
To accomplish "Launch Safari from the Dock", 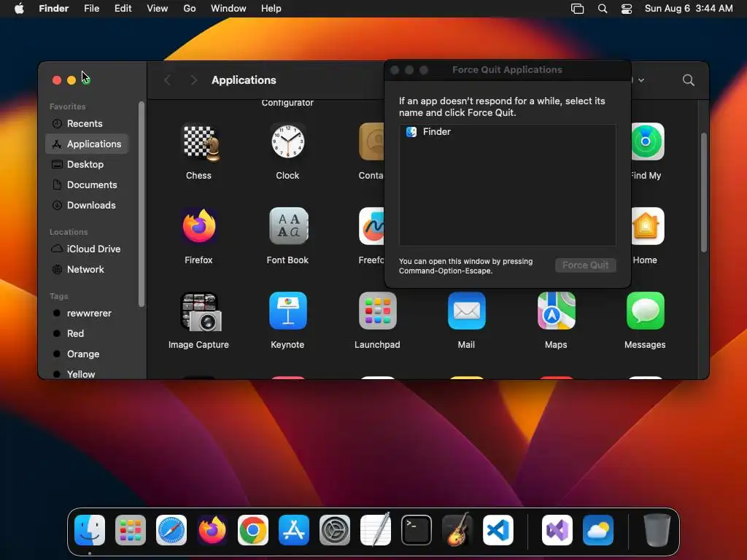I will pyautogui.click(x=171, y=530).
